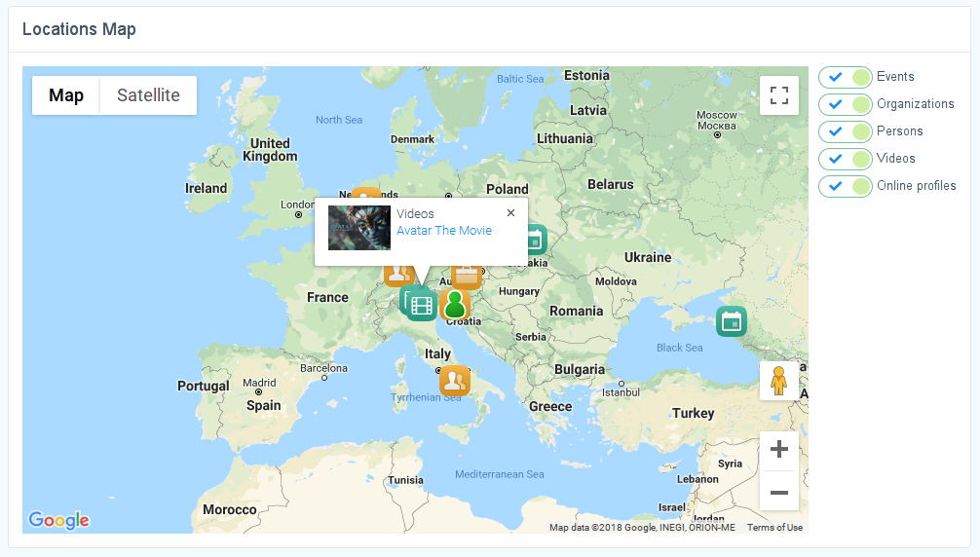The width and height of the screenshot is (980, 557).
Task: Click the calendar event marker near Slovakia
Action: [x=534, y=240]
